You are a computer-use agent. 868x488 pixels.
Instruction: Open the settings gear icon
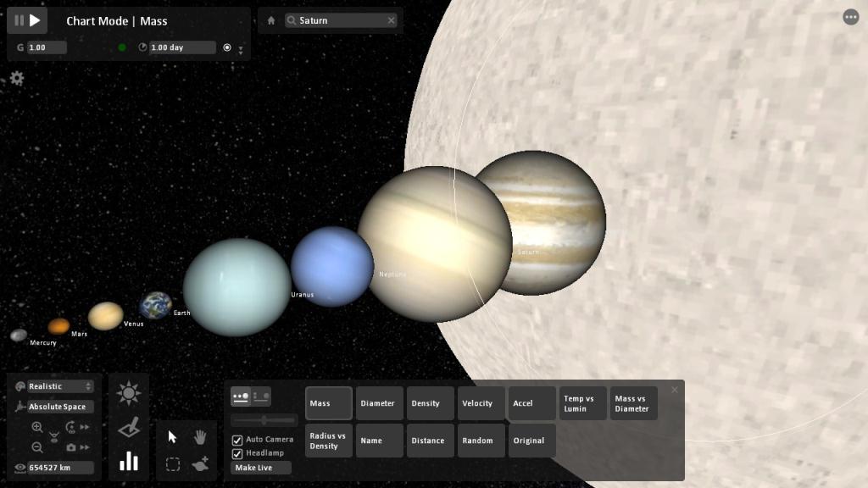tap(17, 78)
